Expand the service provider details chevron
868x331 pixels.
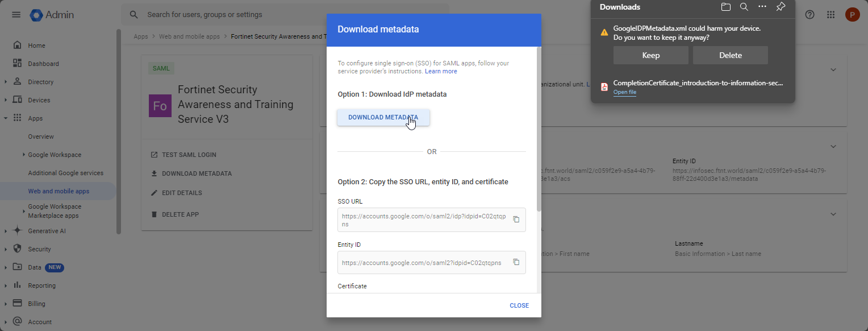point(833,147)
